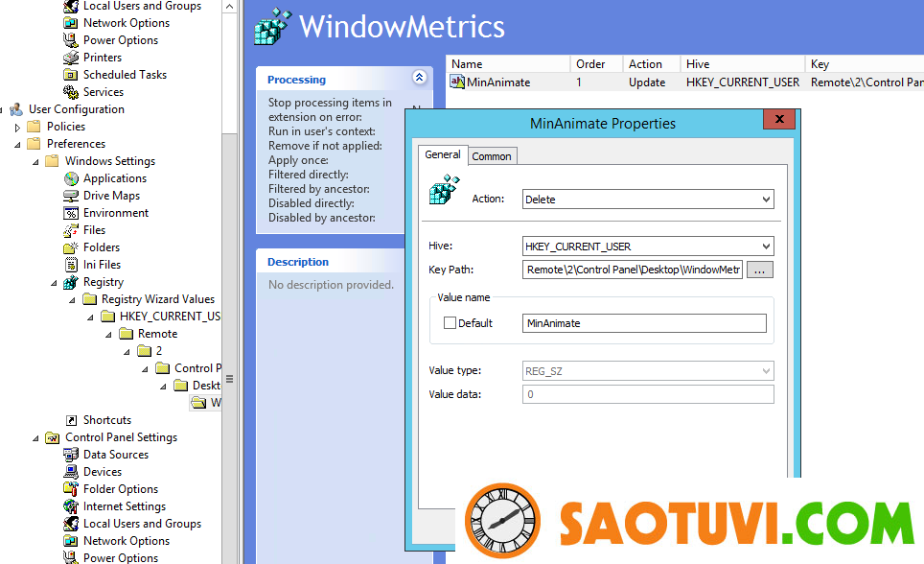Image resolution: width=924 pixels, height=564 pixels.
Task: Click the Services gears icon
Action: point(71,92)
